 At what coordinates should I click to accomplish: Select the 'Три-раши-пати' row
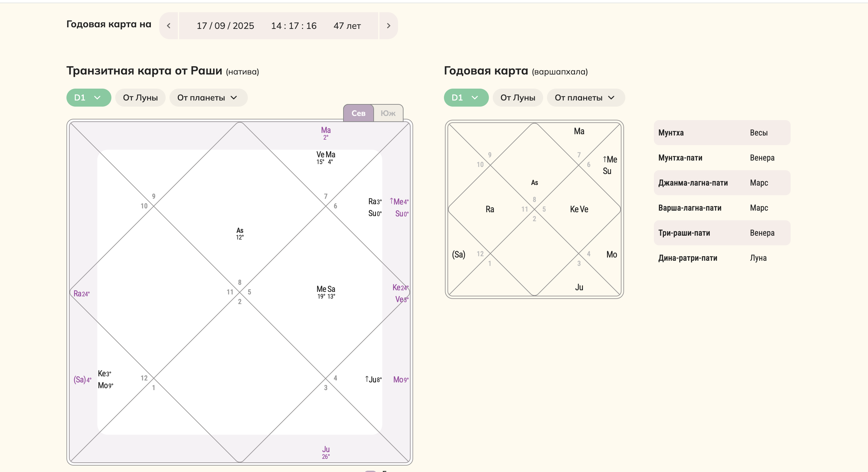point(722,233)
